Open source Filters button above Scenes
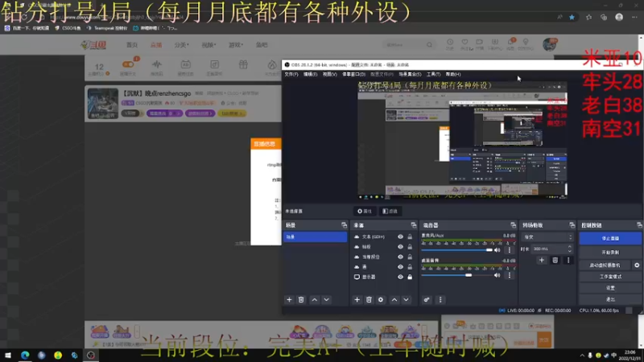This screenshot has width=644, height=362. 390,212
